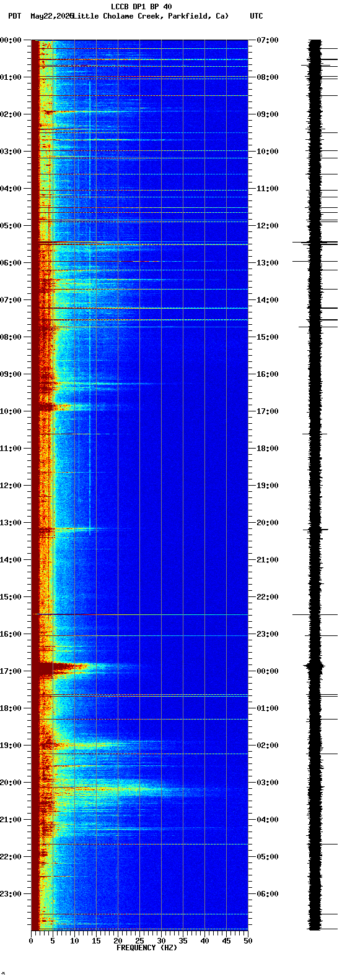Click the 'May22' date text
The height and width of the screenshot is (980, 342).
pos(41,16)
